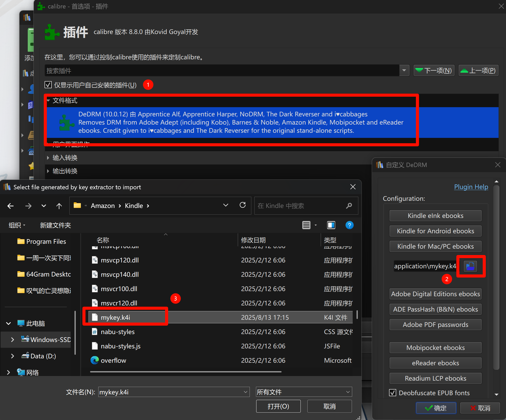
Task: Click Adobe Digital Editions ebooks button
Action: tap(435, 294)
